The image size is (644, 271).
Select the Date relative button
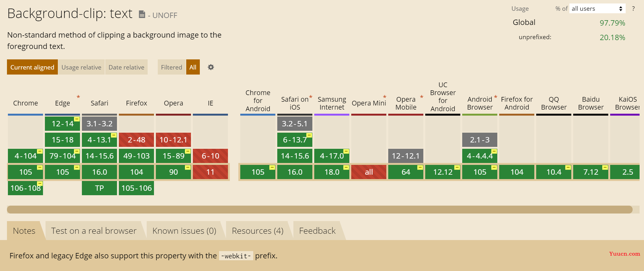tap(126, 67)
